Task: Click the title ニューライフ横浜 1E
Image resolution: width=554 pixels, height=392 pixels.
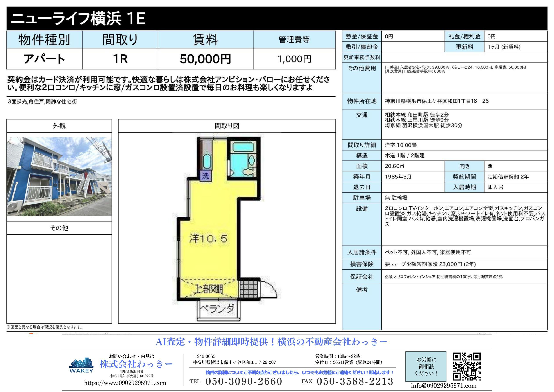Action: (x=78, y=19)
